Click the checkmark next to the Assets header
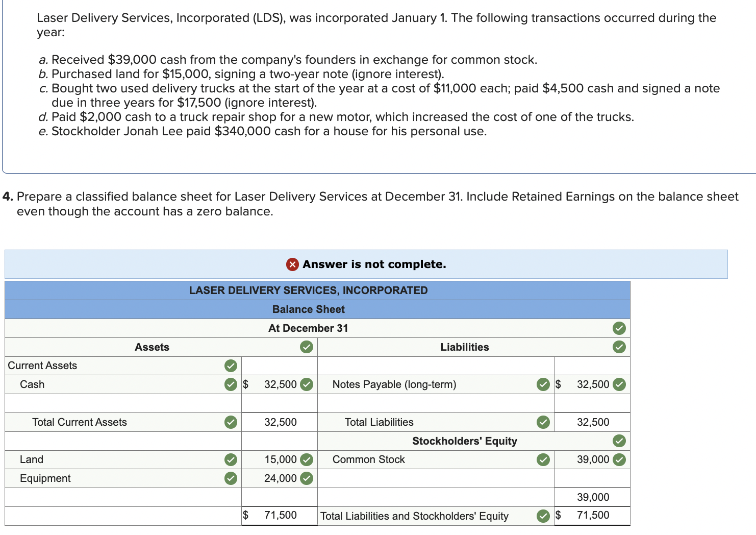The width and height of the screenshot is (756, 535). [306, 347]
